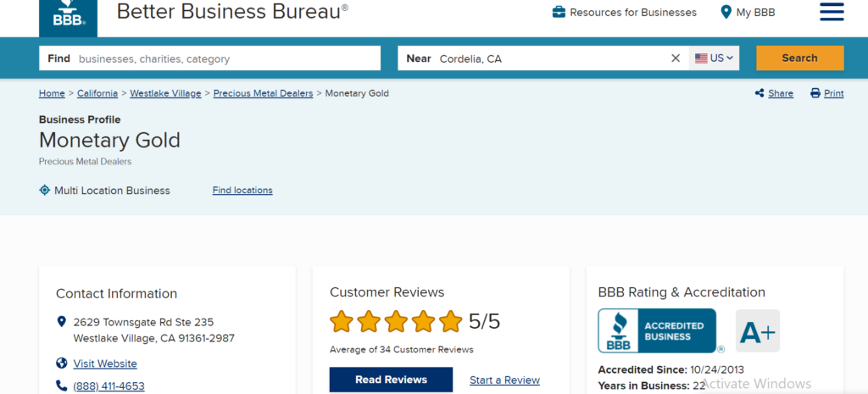Click the Near location field
Image resolution: width=868 pixels, height=394 pixels.
click(543, 58)
